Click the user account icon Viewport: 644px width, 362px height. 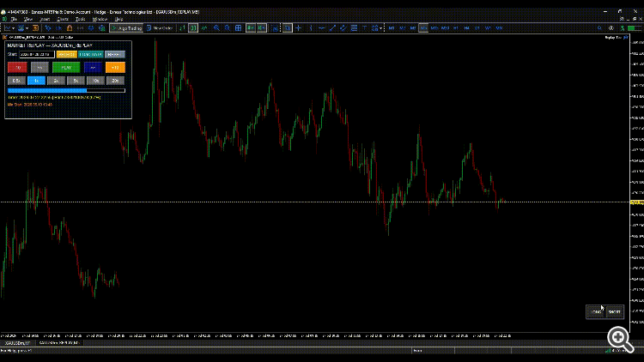click(611, 28)
